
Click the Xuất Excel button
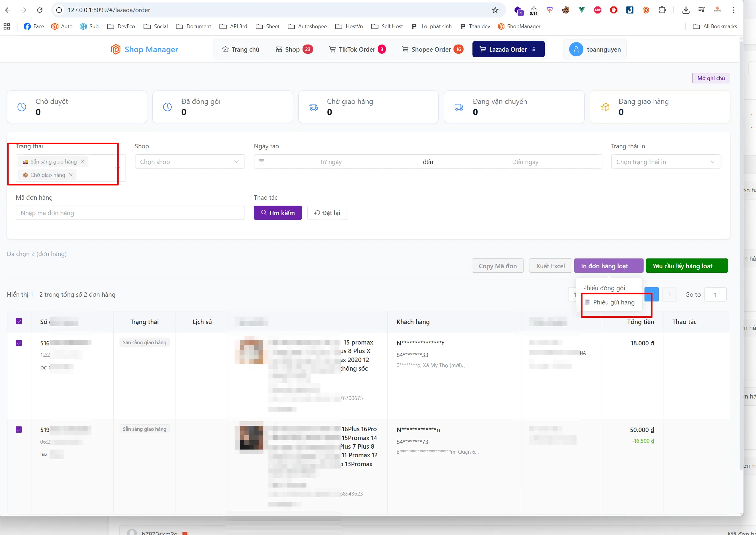coord(550,266)
